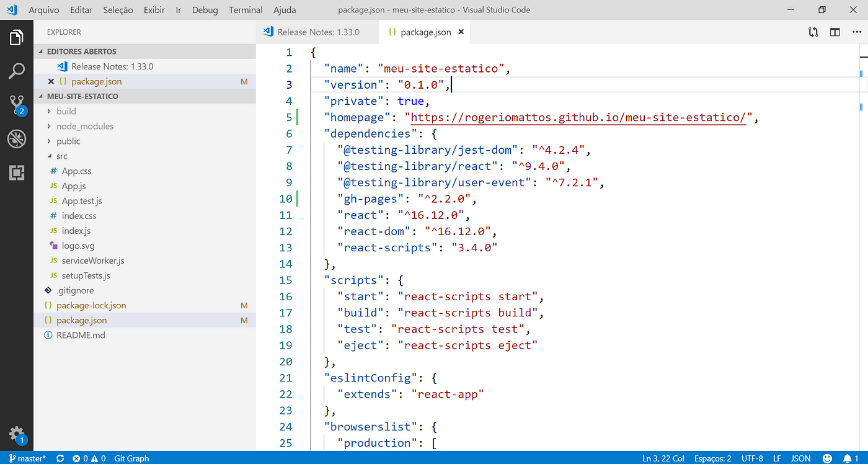Expand the public folder
The image size is (868, 464).
coord(144,141)
